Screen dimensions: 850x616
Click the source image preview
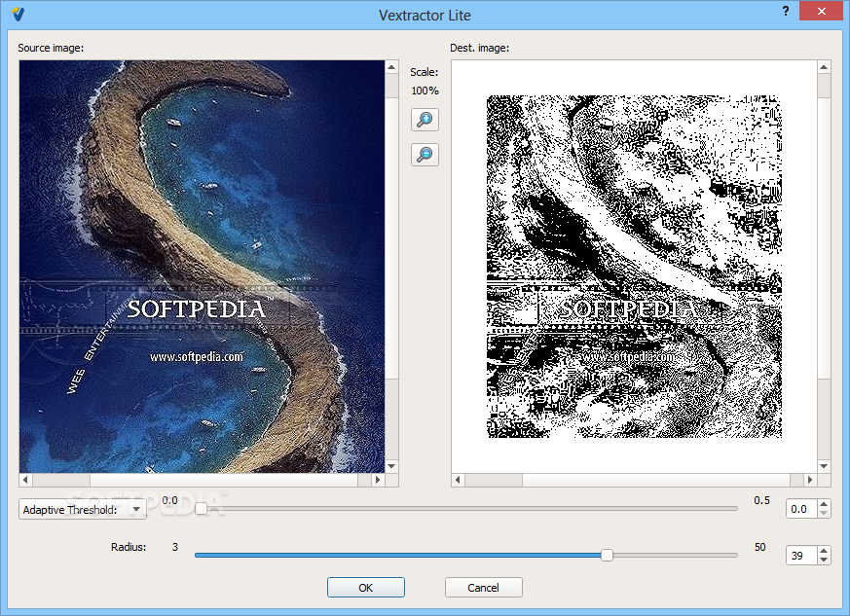pyautogui.click(x=202, y=267)
